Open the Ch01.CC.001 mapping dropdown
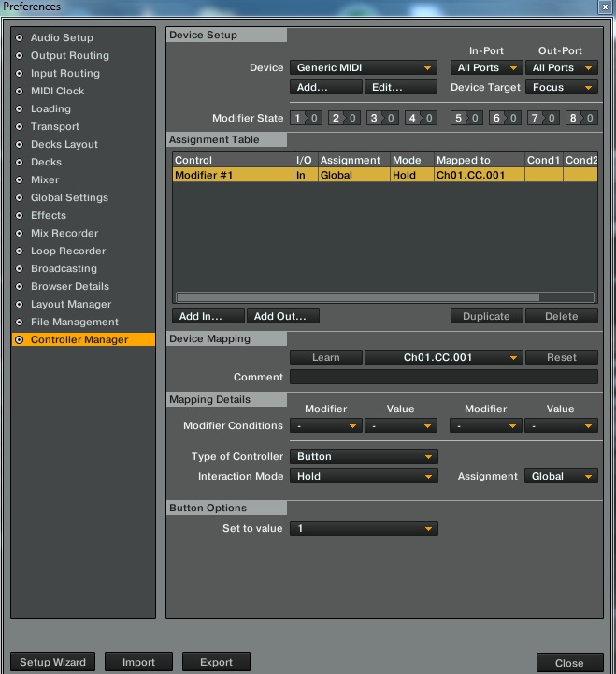 [444, 357]
